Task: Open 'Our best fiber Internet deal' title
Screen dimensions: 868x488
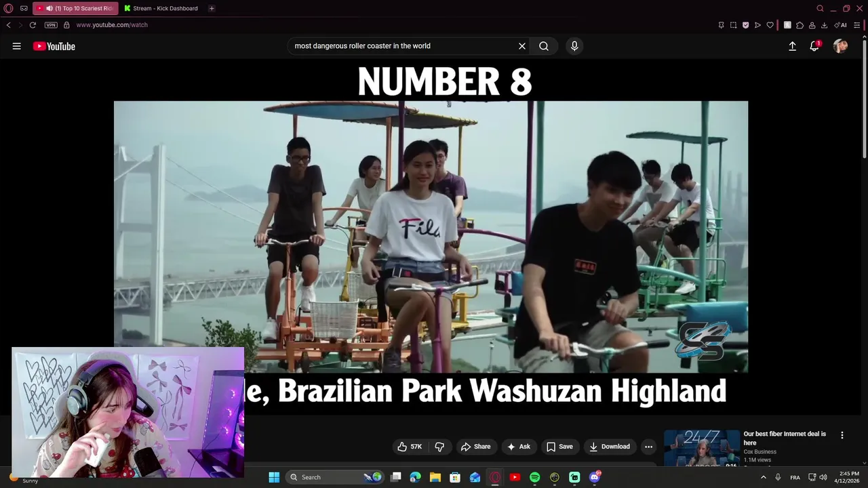Action: tap(785, 438)
